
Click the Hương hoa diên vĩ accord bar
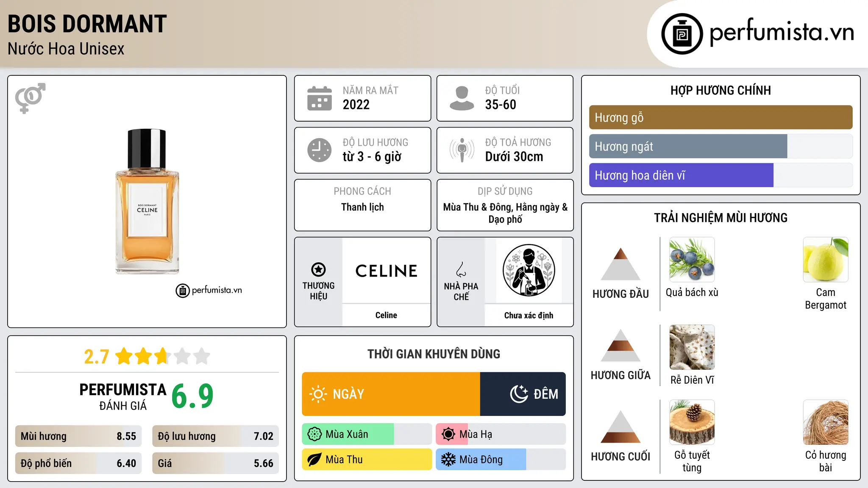(x=721, y=175)
